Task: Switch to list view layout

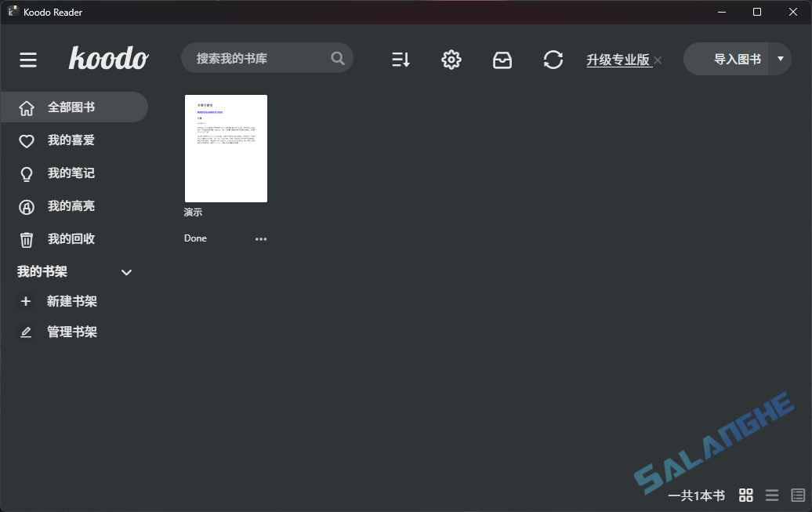Action: 771,495
